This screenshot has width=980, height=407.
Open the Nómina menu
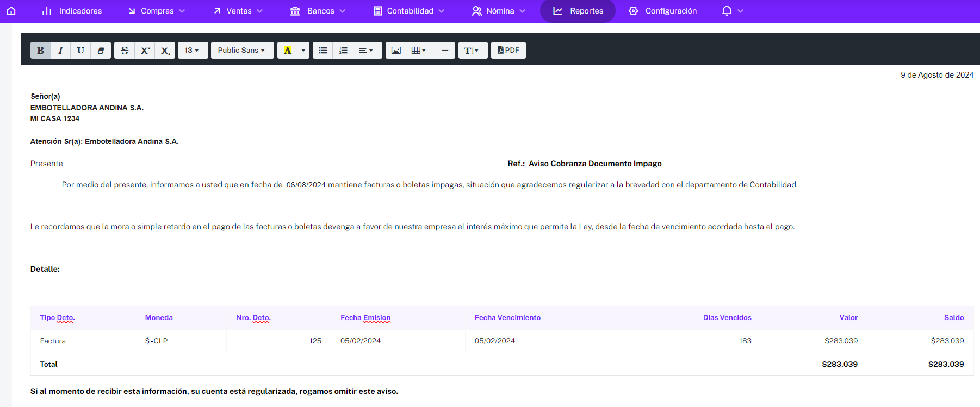point(499,11)
